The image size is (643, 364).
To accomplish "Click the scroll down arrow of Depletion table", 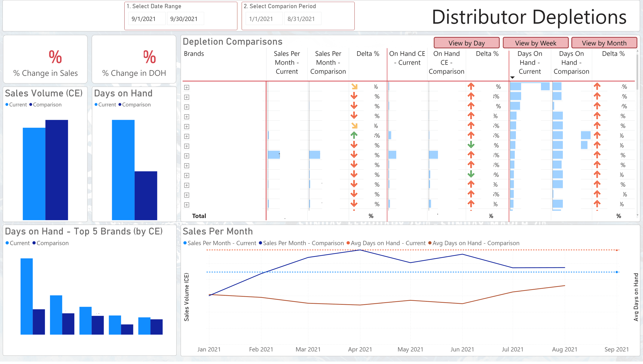I will (x=637, y=215).
